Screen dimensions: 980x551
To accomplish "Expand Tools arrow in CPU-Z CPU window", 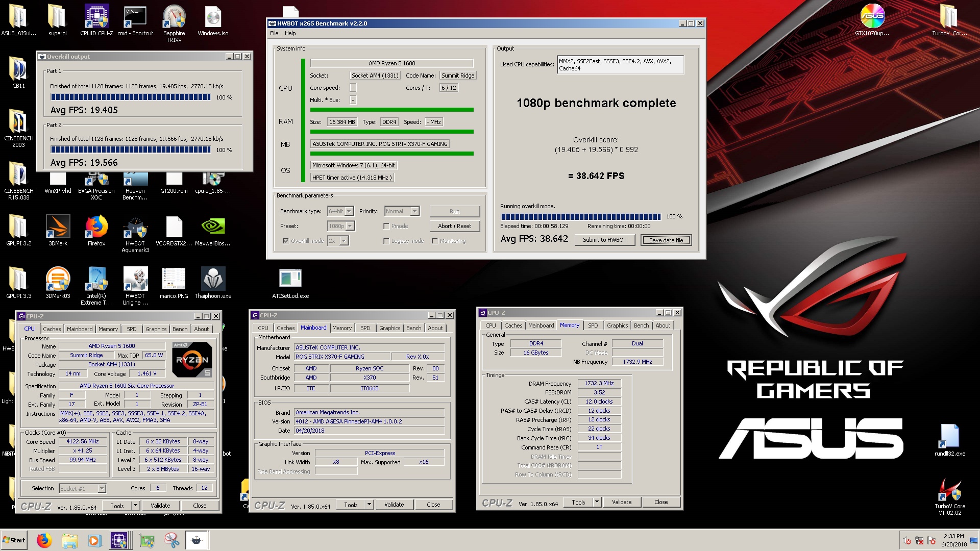I will [x=135, y=506].
